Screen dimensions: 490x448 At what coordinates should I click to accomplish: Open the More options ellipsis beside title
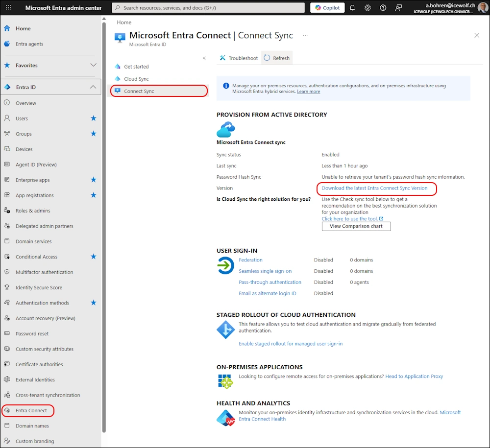pyautogui.click(x=305, y=35)
